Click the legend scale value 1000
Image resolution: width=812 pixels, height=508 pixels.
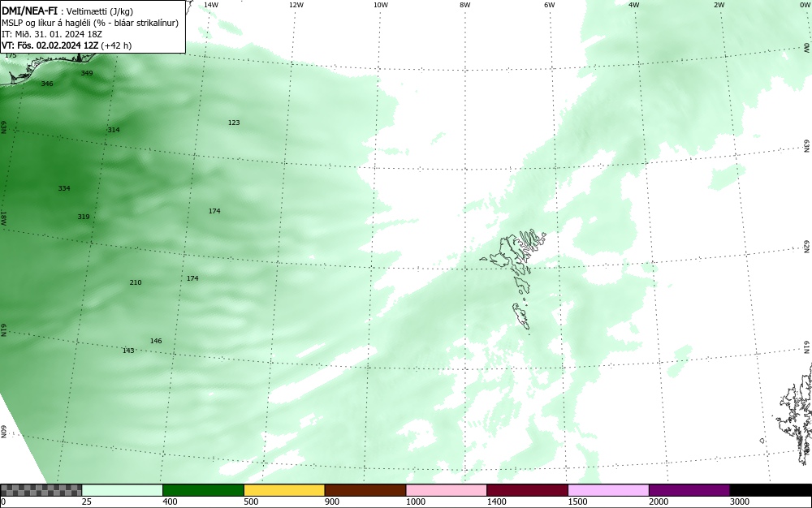click(415, 502)
